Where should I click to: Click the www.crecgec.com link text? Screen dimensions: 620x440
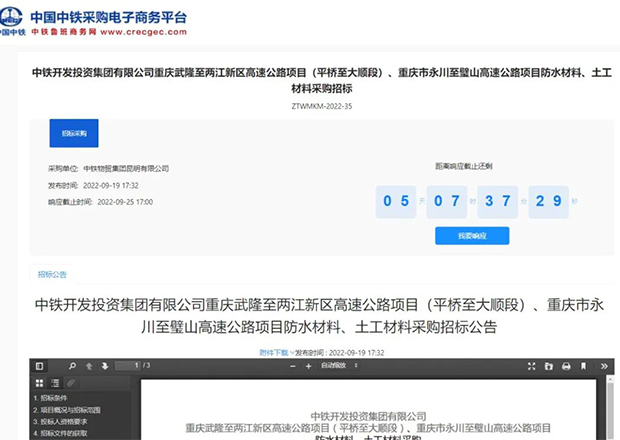[x=144, y=32]
